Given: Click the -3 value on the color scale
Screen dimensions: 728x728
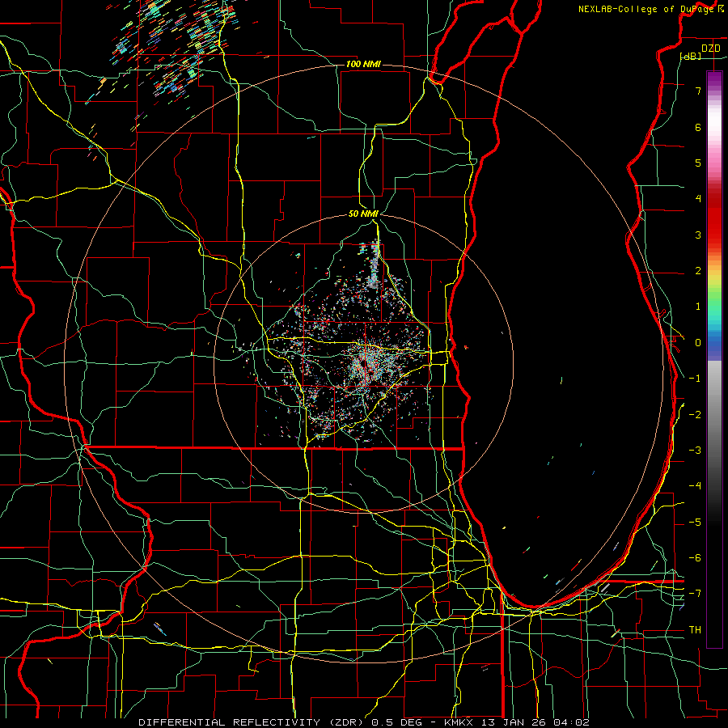Looking at the screenshot, I should pos(695,451).
